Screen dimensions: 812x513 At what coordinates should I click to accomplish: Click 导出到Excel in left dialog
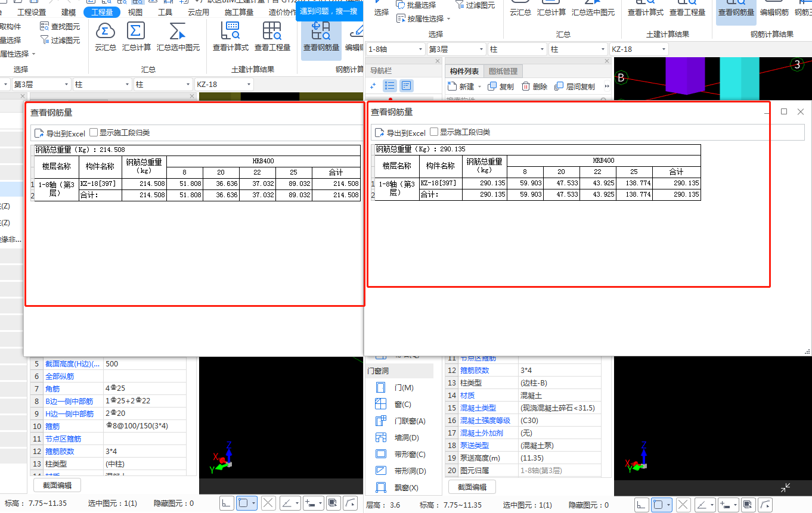[x=60, y=133]
